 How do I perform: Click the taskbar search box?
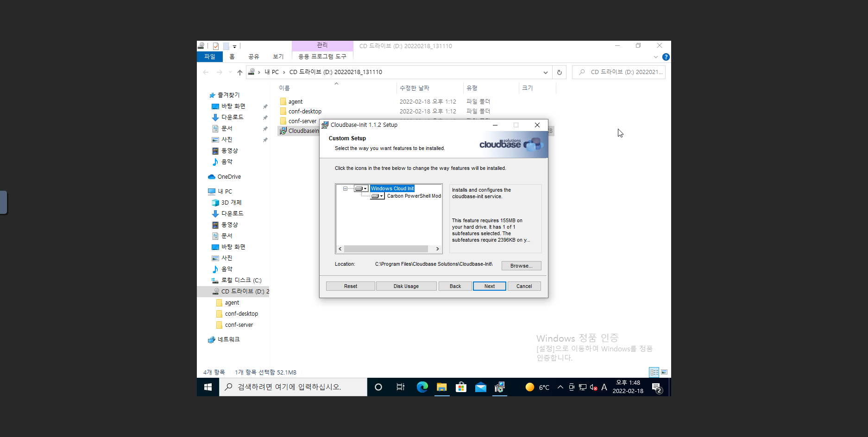coord(293,387)
